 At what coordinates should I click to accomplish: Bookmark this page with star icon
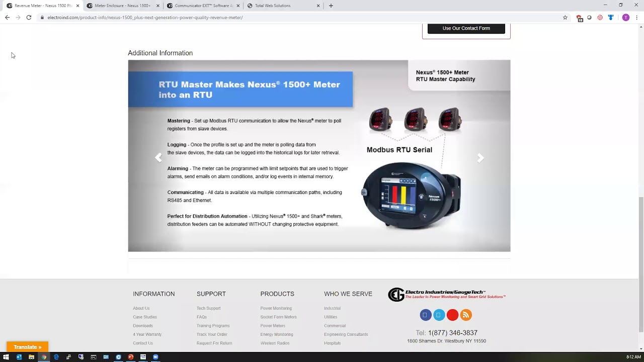point(565,17)
